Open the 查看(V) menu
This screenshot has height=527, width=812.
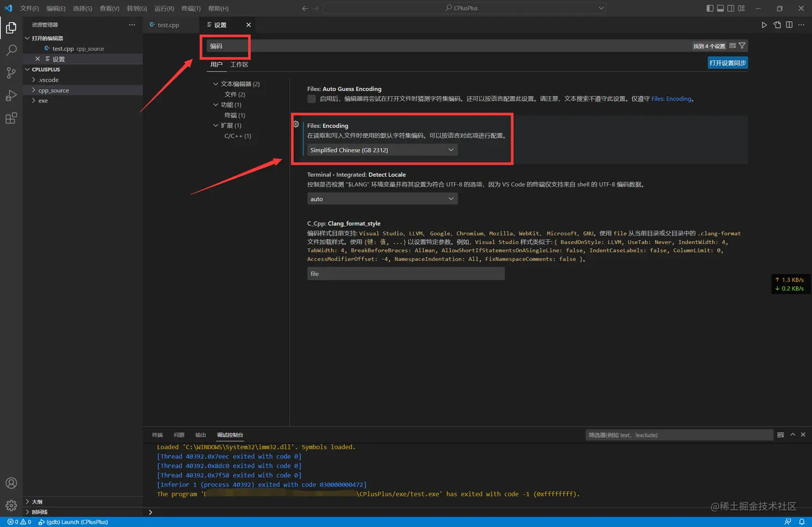pos(110,8)
